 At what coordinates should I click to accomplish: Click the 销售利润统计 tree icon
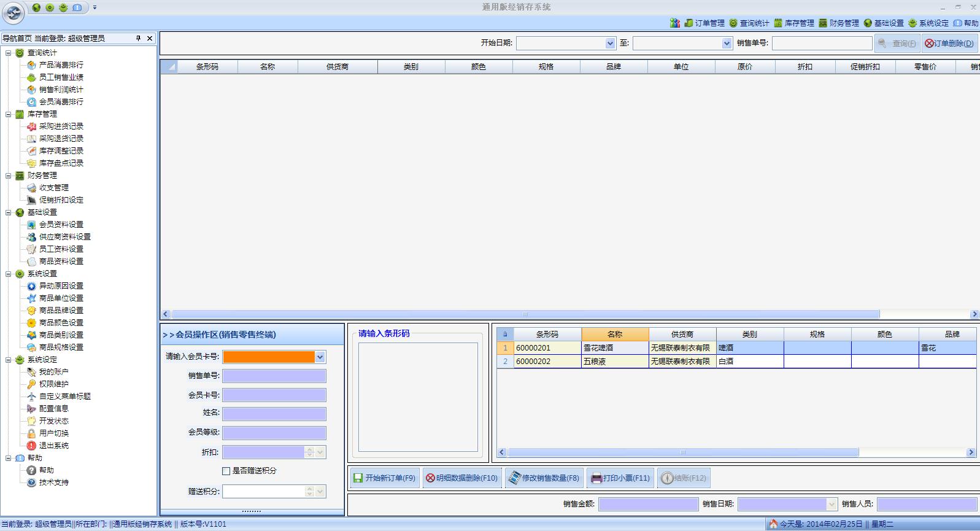31,90
